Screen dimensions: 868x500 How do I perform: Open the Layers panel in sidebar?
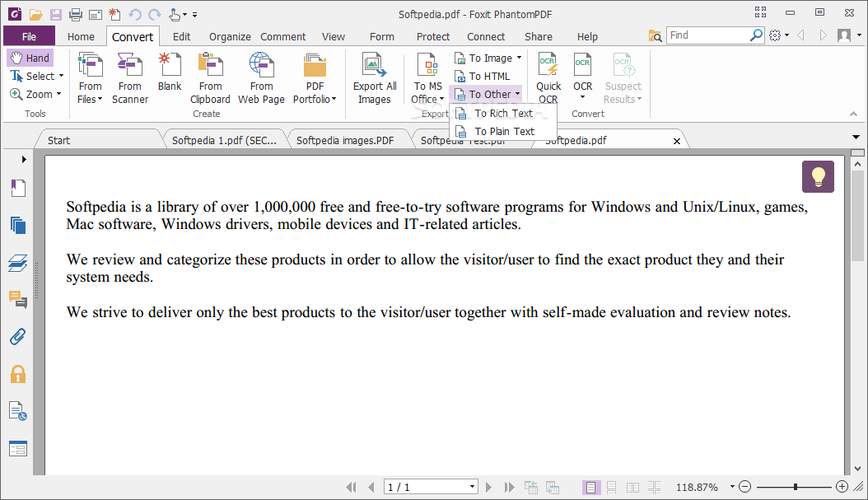pyautogui.click(x=18, y=263)
